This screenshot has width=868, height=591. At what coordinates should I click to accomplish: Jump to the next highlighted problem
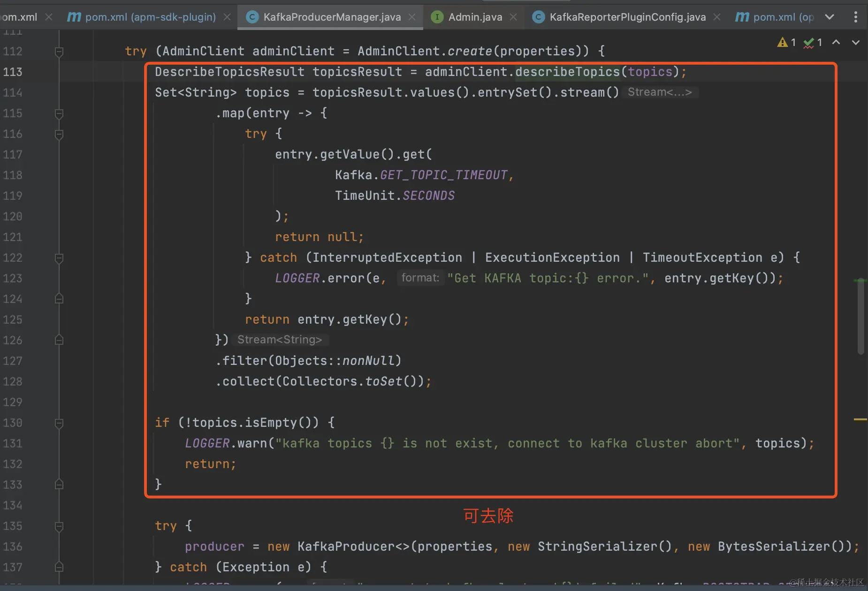click(x=856, y=42)
